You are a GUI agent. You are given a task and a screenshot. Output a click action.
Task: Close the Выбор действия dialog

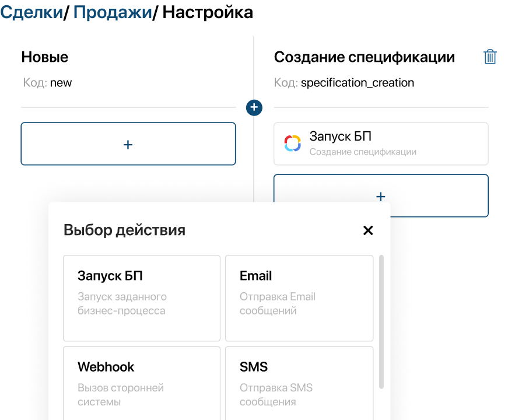click(x=368, y=230)
